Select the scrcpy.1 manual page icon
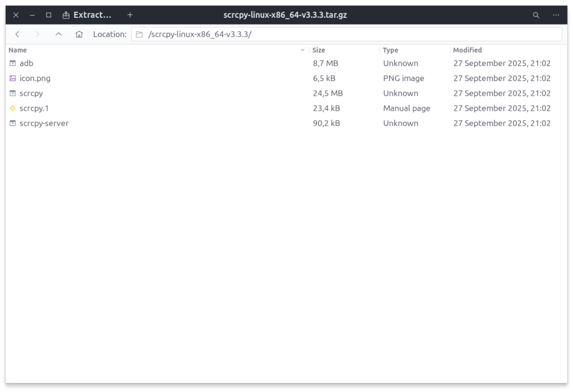 click(x=13, y=108)
